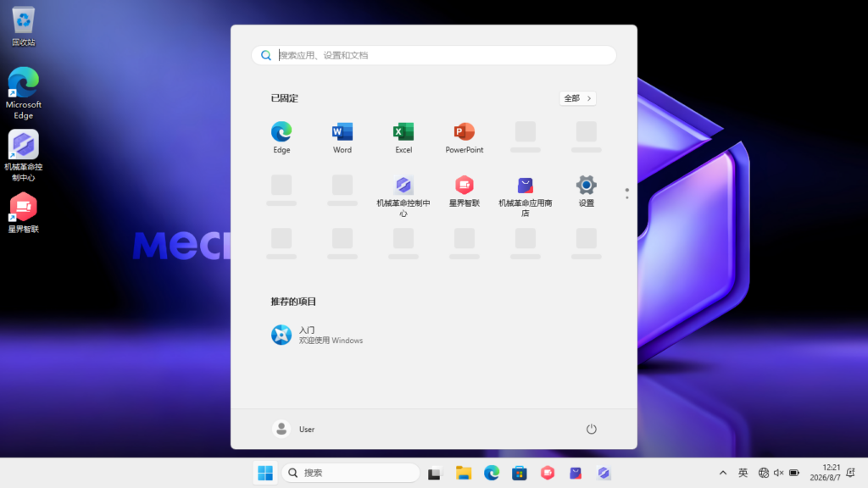Viewport: 868px width, 488px height.
Task: Open network status tray icon
Action: point(764,473)
